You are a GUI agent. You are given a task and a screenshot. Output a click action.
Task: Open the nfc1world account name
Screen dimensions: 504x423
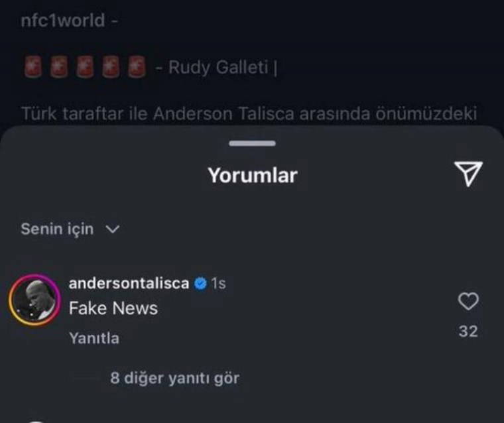63,21
